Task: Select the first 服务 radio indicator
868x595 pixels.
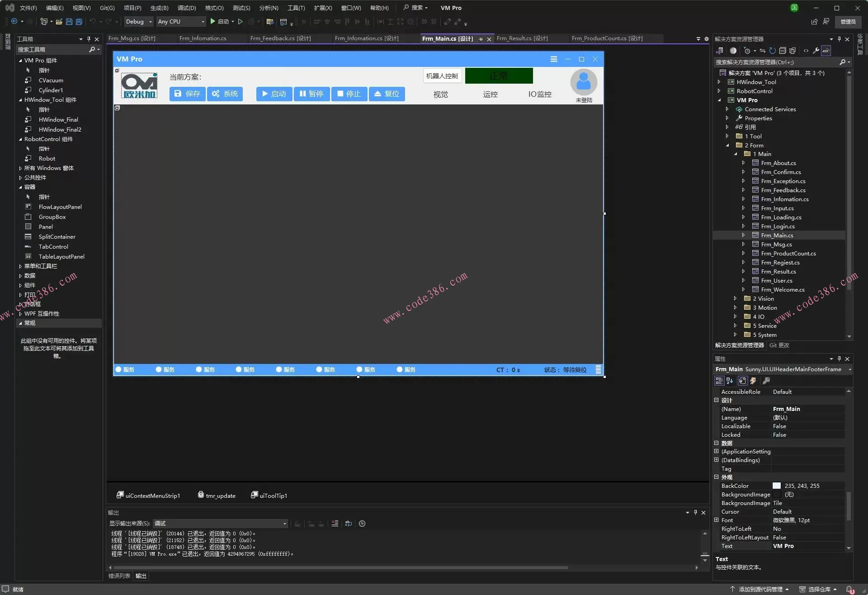Action: pyautogui.click(x=118, y=370)
